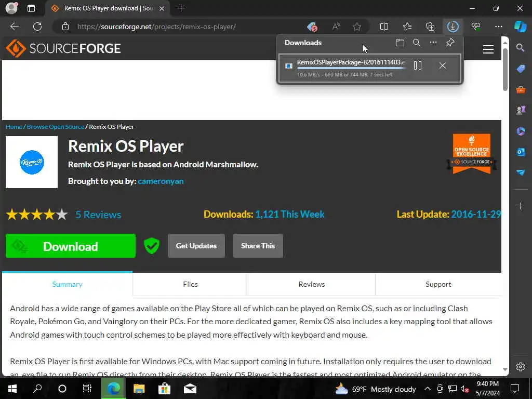Open the Collections icon
Viewport: 532px width, 399px height.
pos(430,26)
